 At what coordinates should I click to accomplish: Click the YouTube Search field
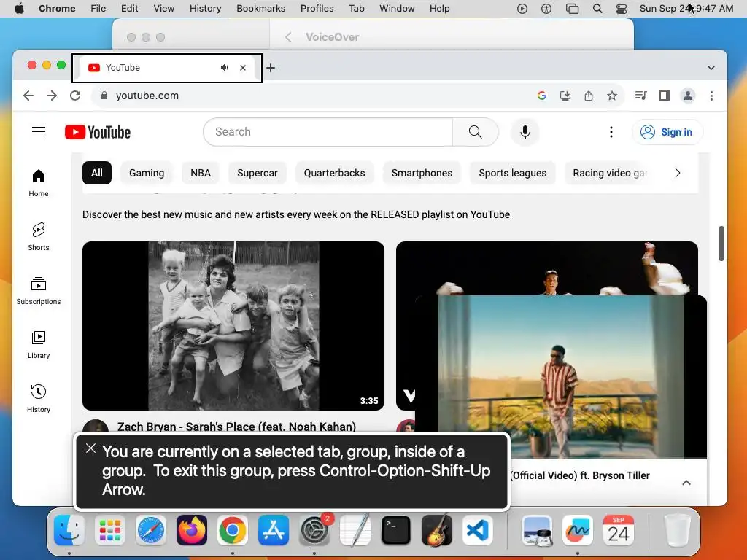(328, 132)
